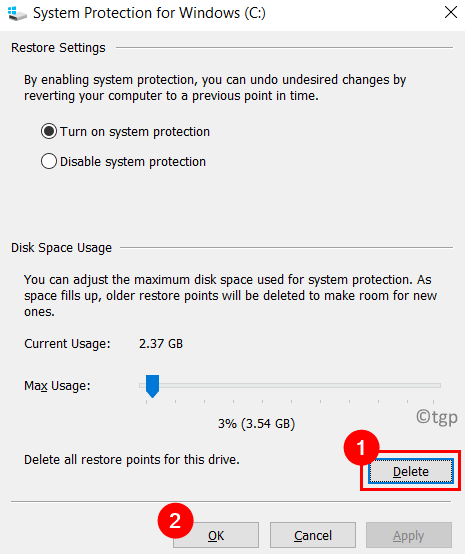
Task: Click the Disk Space Usage section heading
Action: [x=61, y=248]
